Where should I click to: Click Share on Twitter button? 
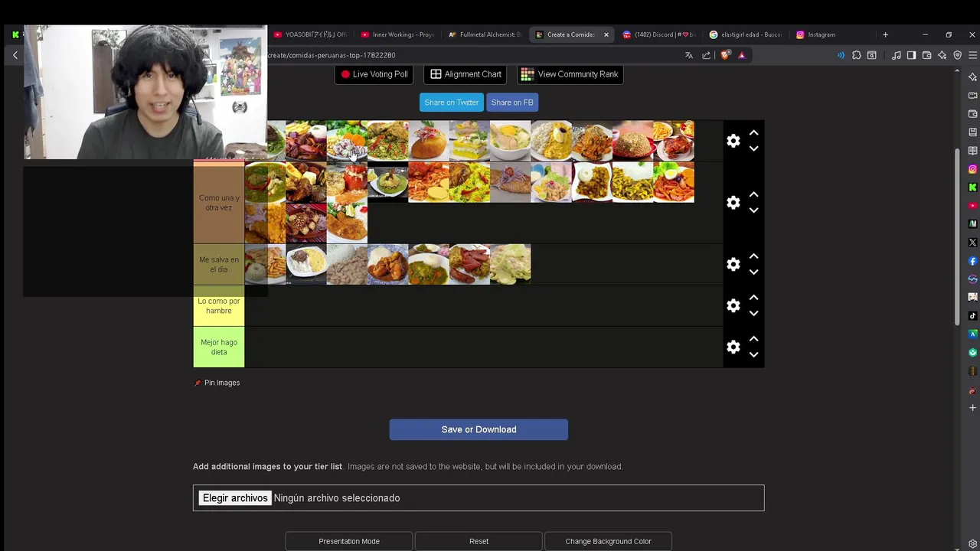click(452, 103)
